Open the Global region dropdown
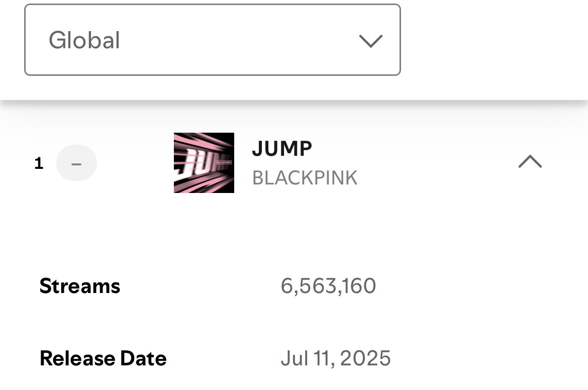 coord(212,40)
